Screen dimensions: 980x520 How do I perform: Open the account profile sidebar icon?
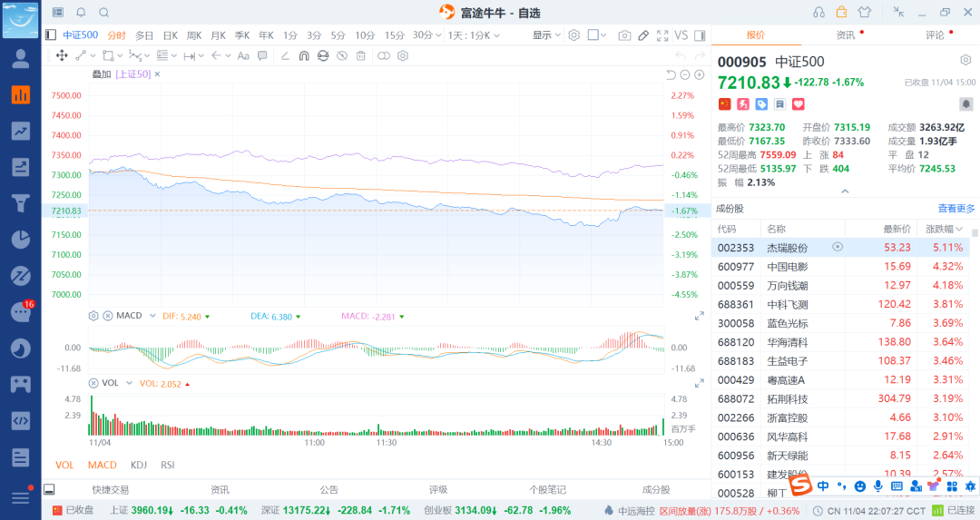click(21, 59)
